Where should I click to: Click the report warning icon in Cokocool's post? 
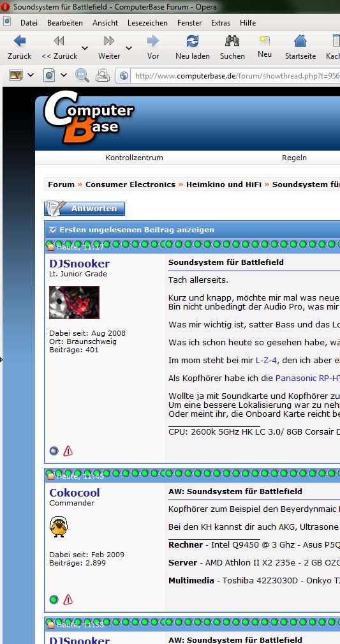[68, 600]
